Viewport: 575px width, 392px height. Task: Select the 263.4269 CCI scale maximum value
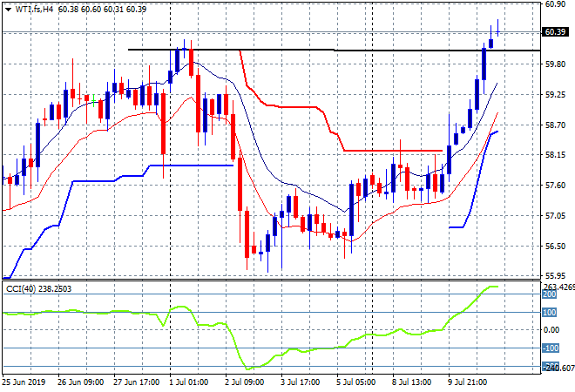(x=558, y=287)
